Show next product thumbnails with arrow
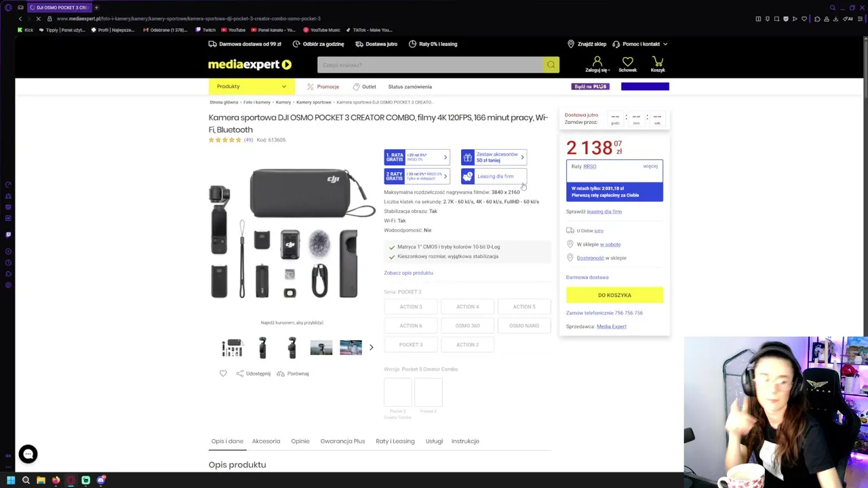Viewport: 868px width, 488px height. [371, 348]
